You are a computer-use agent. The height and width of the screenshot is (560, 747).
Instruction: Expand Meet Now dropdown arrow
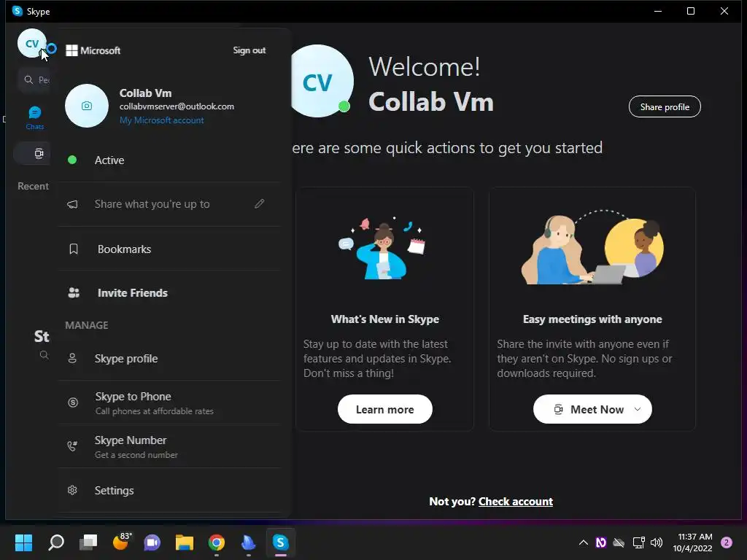pos(638,409)
